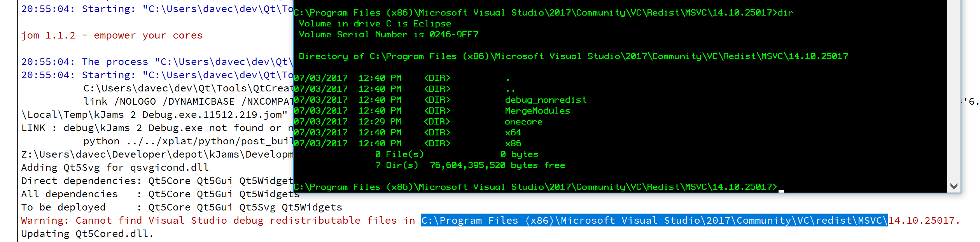Click the 'LINK : debug\kJams 2 Debug.exe' line
The image size is (980, 242).
tap(156, 128)
